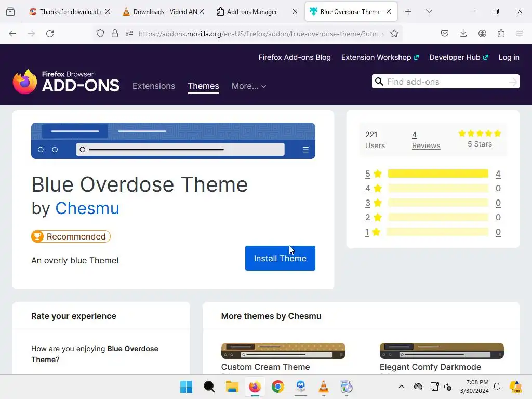Open a new tab with the plus button
This screenshot has height=399, width=532.
[x=408, y=12]
